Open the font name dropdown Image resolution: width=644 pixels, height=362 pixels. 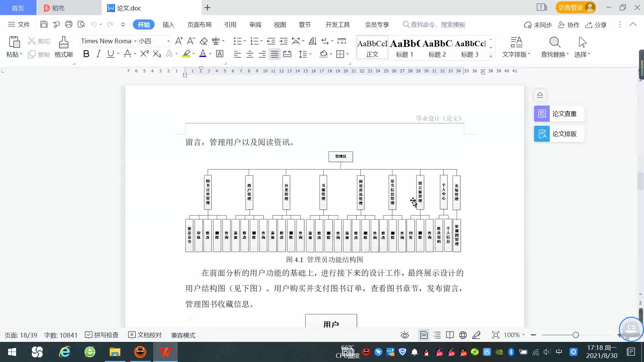(x=135, y=41)
